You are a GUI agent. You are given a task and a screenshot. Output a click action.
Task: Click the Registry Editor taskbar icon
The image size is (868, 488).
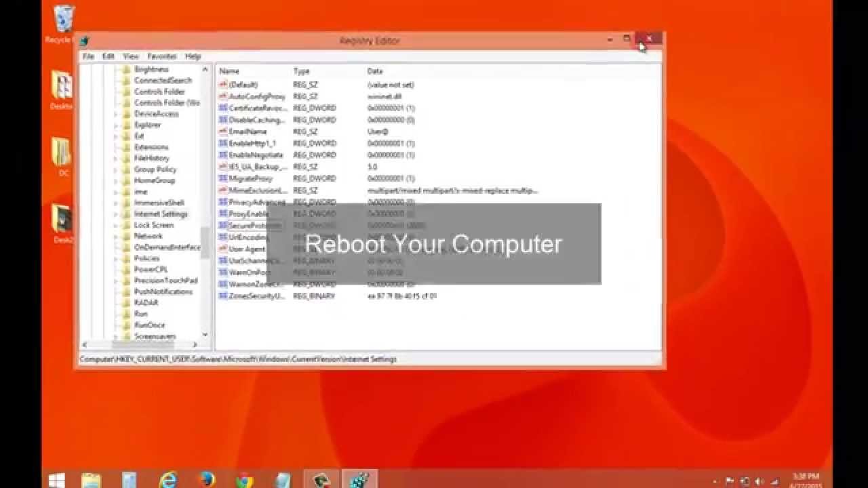click(x=359, y=480)
